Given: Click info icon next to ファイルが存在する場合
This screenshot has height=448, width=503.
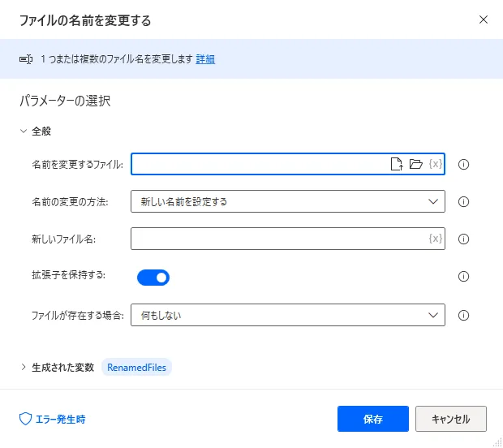Looking at the screenshot, I should pos(464,315).
